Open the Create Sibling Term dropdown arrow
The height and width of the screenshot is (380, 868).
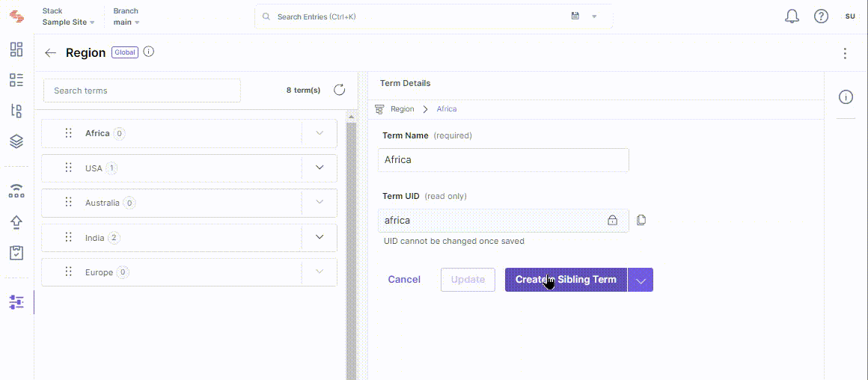[x=641, y=280]
